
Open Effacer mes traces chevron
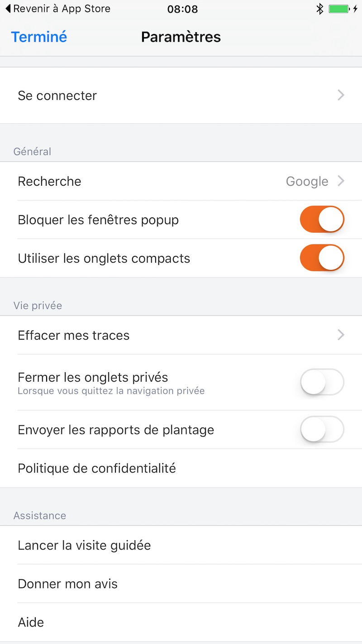tap(341, 335)
